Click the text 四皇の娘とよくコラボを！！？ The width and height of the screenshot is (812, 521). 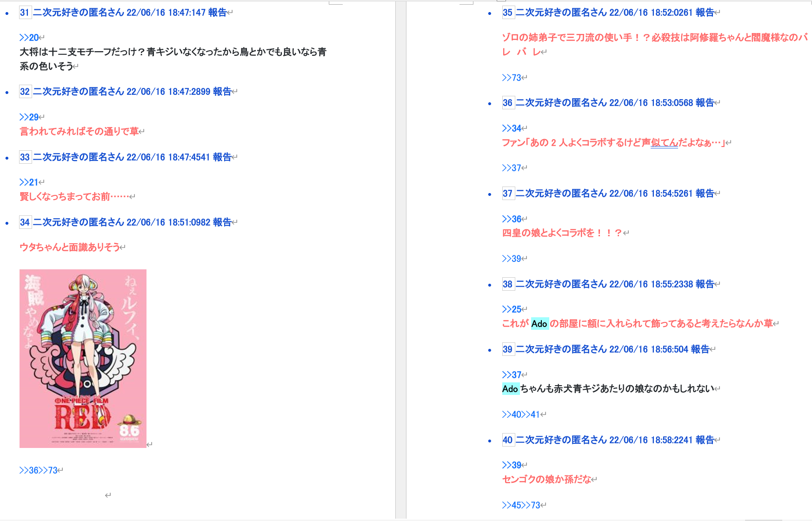coord(562,233)
